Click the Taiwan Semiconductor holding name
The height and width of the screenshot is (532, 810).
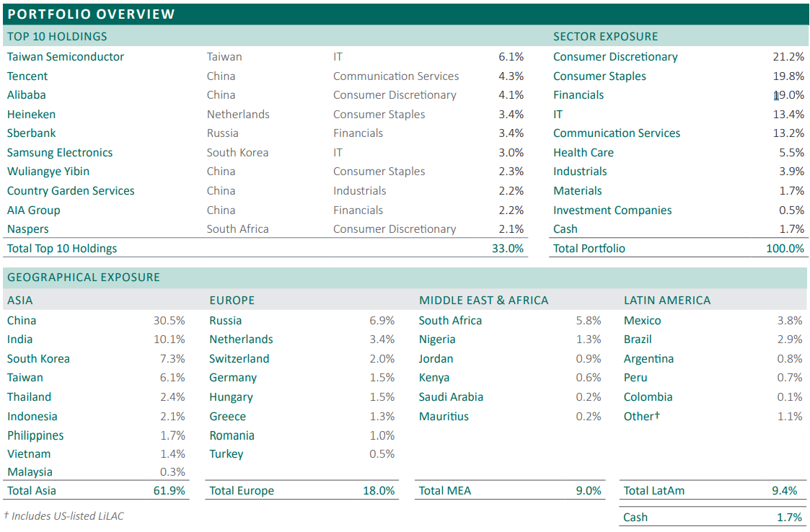(x=66, y=57)
